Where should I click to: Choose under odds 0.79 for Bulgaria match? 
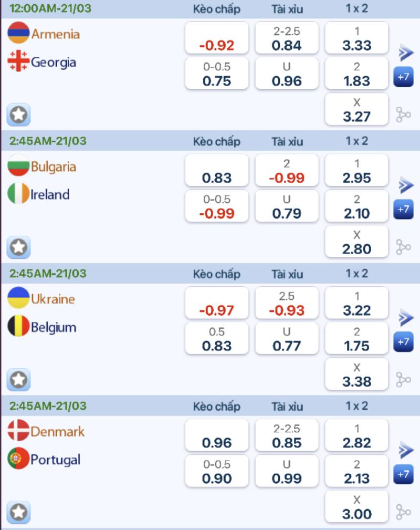coord(287,207)
